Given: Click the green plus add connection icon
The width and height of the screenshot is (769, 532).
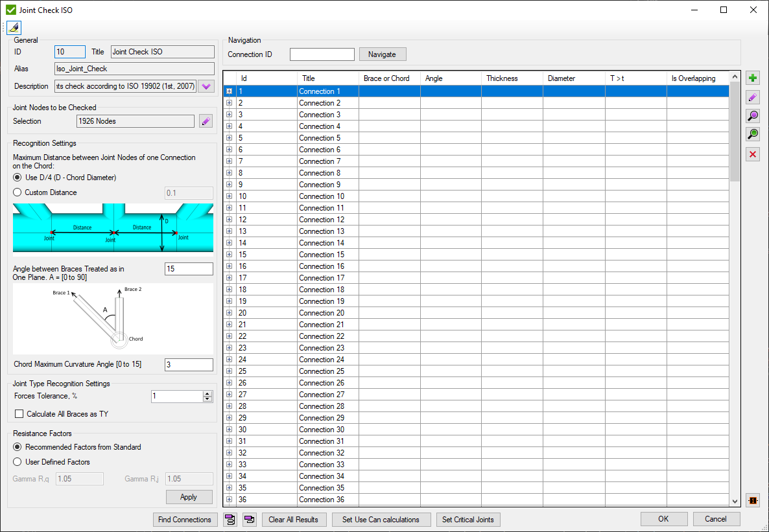Looking at the screenshot, I should pyautogui.click(x=752, y=78).
